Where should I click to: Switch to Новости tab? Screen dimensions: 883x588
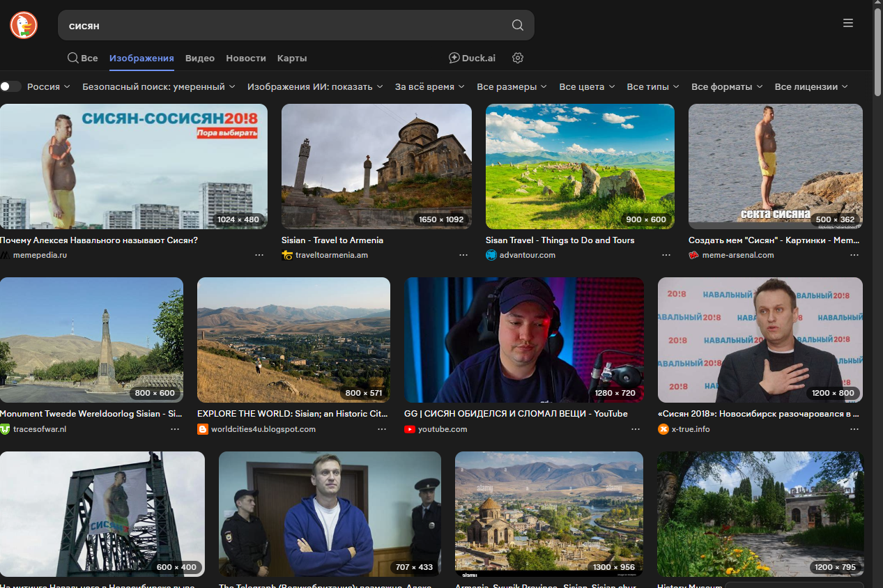[246, 58]
